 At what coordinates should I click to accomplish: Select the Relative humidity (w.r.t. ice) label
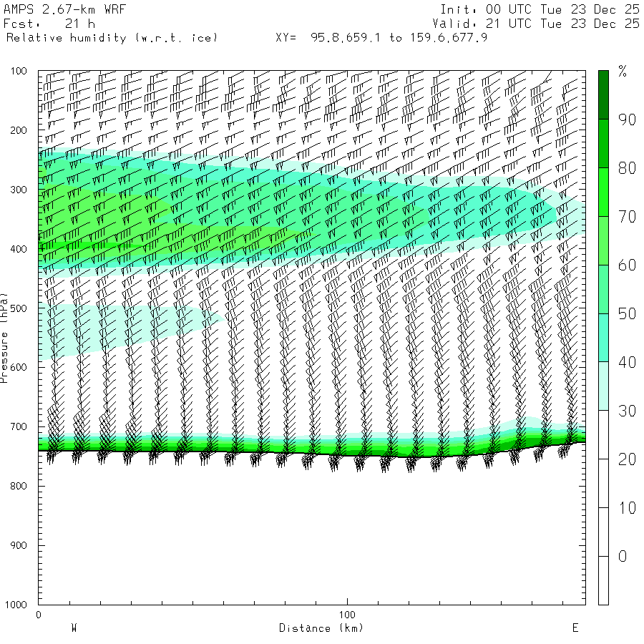pos(112,37)
